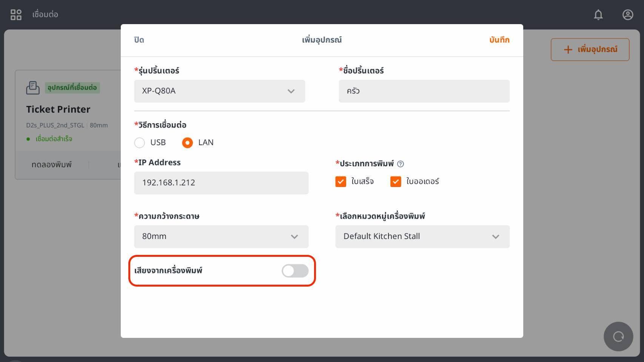This screenshot has height=362, width=644.
Task: Expand the 80mm paper width dropdown
Action: 221,236
